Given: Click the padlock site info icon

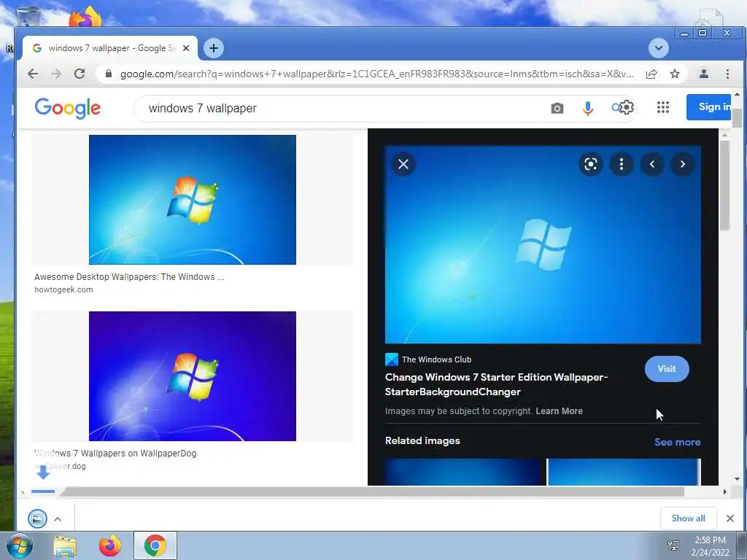Looking at the screenshot, I should pyautogui.click(x=109, y=74).
